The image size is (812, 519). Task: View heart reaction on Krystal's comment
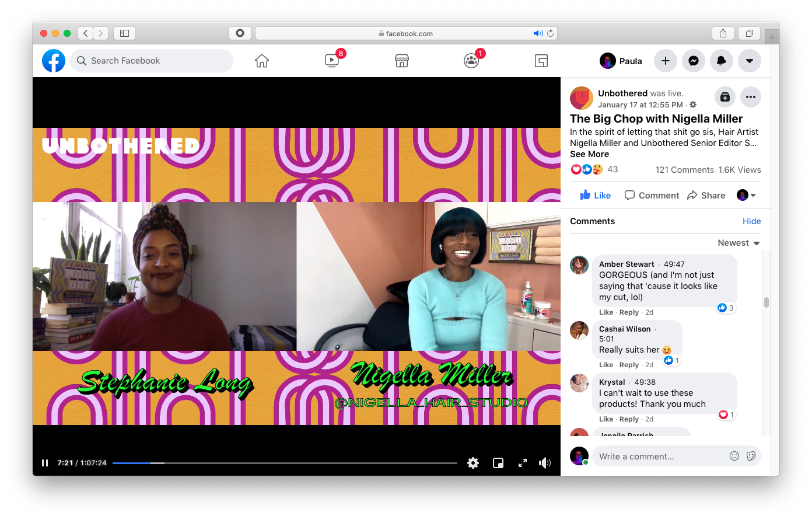coord(727,414)
